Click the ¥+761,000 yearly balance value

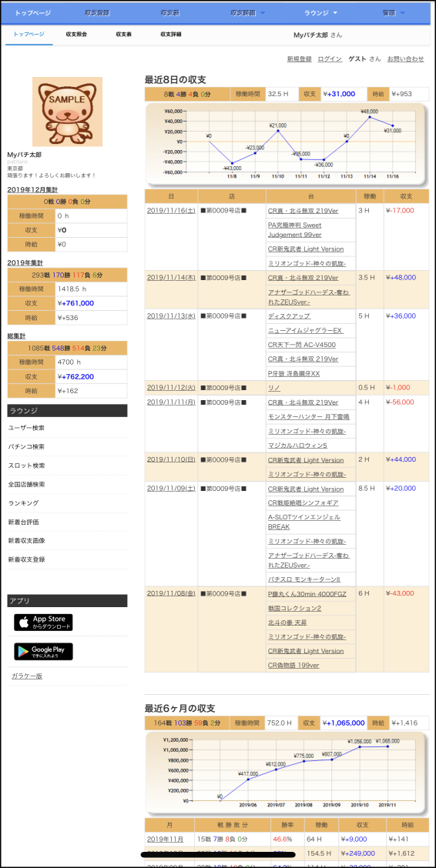point(76,303)
